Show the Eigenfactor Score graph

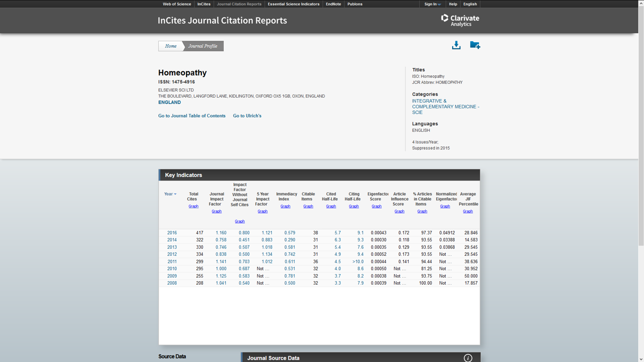tap(376, 206)
